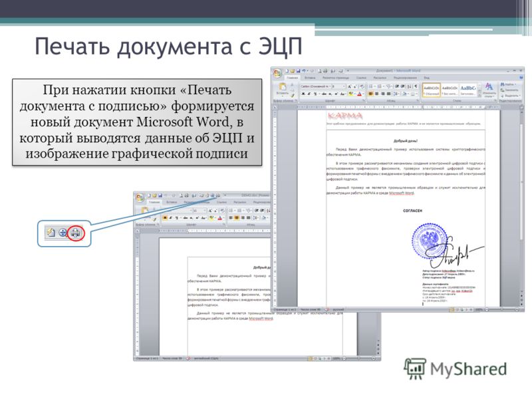The image size is (532, 399).
Task: Click Replace (Заменить) in front window
Action: point(509,90)
